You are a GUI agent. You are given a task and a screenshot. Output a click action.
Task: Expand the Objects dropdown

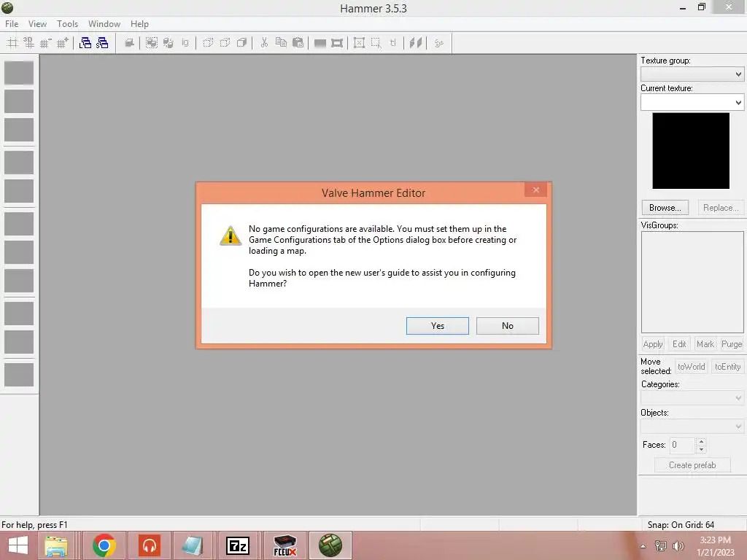pos(738,426)
